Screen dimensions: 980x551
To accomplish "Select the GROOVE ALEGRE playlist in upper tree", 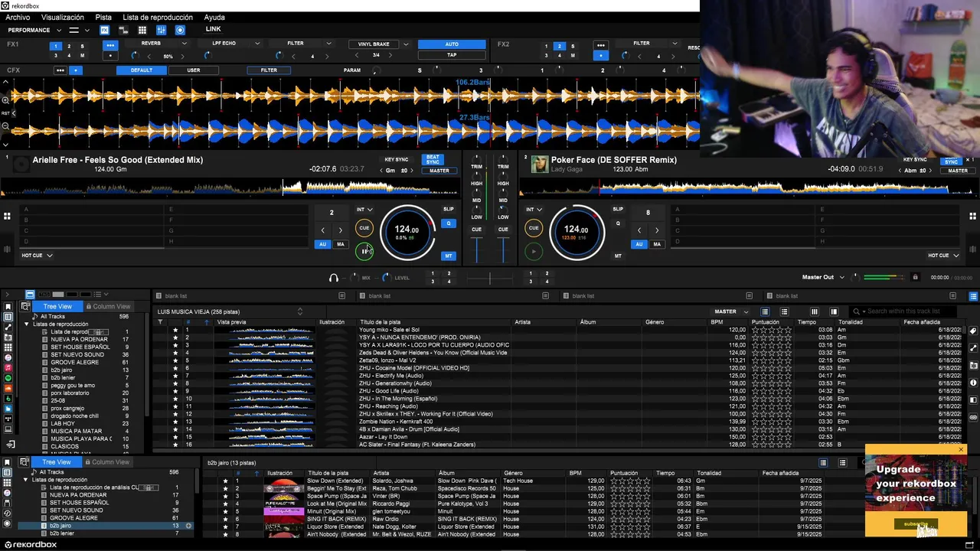I will click(74, 363).
